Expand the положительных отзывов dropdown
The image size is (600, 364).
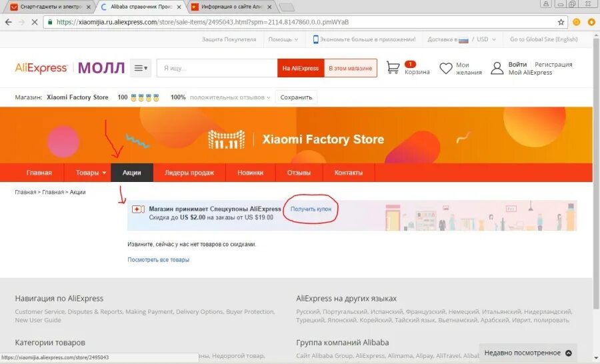click(x=230, y=97)
